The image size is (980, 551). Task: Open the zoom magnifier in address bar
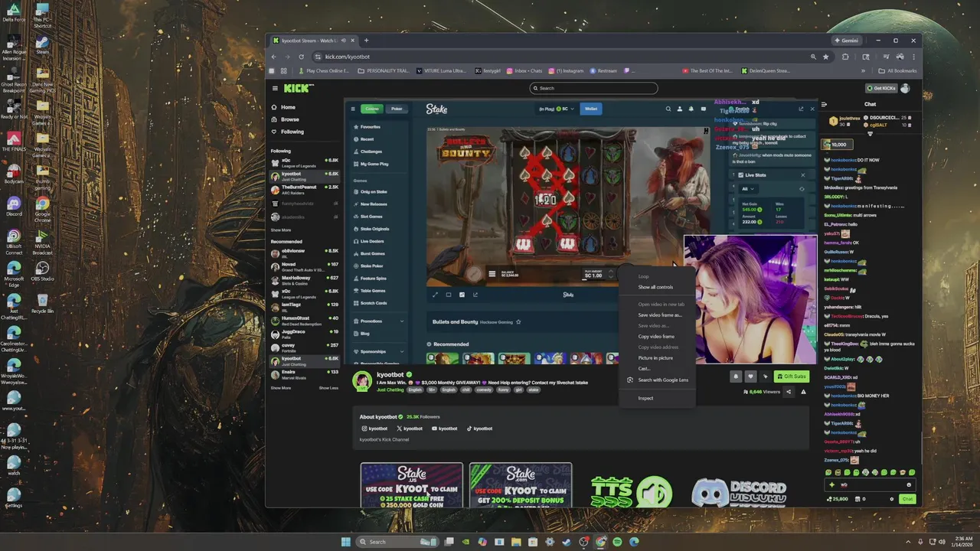(x=813, y=57)
